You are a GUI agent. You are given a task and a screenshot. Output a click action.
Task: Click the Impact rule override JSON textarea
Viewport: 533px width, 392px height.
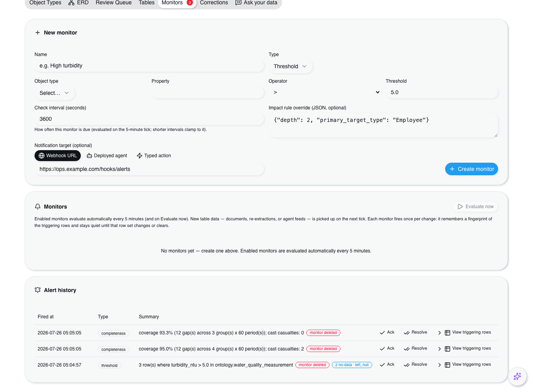tap(384, 125)
